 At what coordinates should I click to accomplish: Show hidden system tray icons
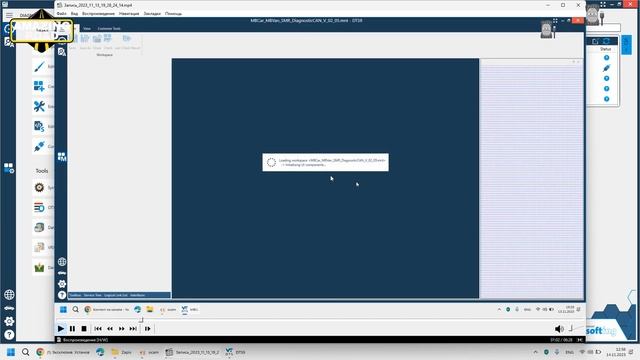pos(536,352)
